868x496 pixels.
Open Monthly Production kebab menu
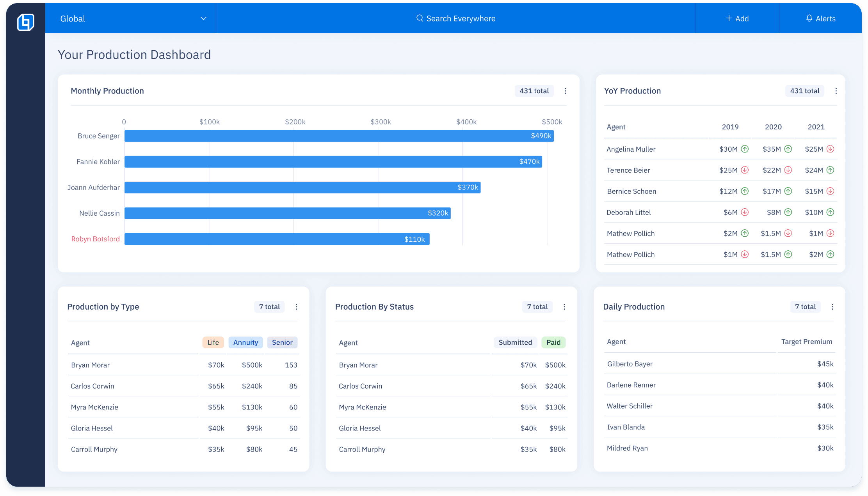coord(566,91)
